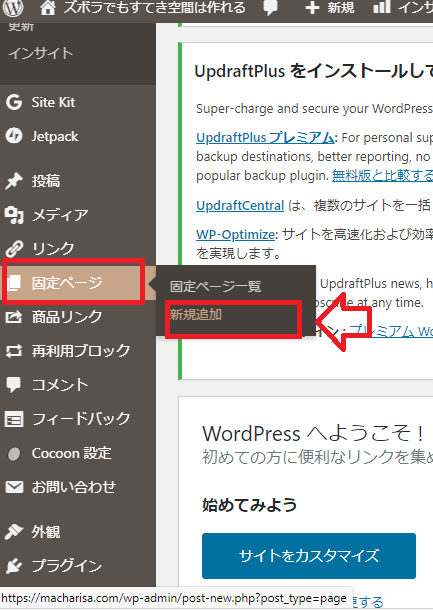This screenshot has height=610, width=433.
Task: Open the UpdraftCentral link
Action: point(240,205)
